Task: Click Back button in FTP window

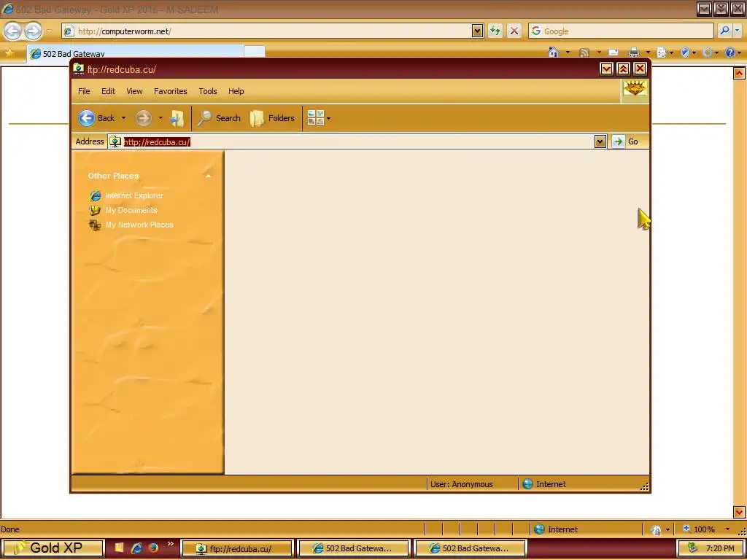Action: 97,118
